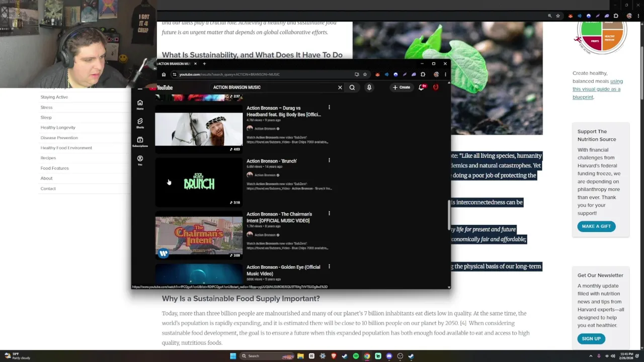Click the Create button on YouTube

tap(401, 87)
